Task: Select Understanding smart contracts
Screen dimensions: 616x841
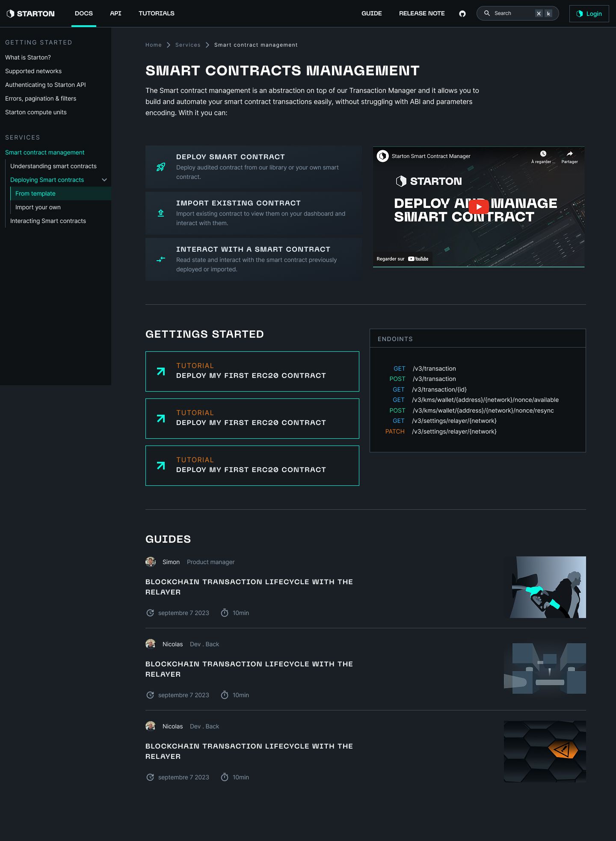Action: pos(53,166)
